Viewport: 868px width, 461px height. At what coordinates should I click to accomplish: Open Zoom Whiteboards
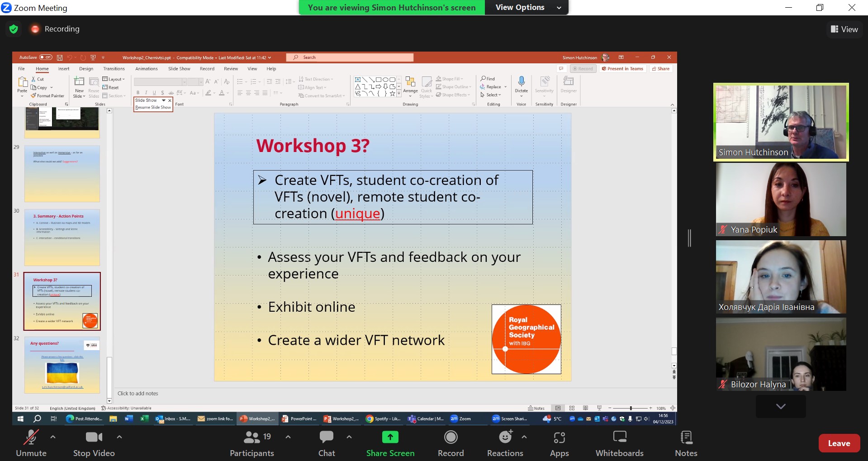tap(619, 443)
